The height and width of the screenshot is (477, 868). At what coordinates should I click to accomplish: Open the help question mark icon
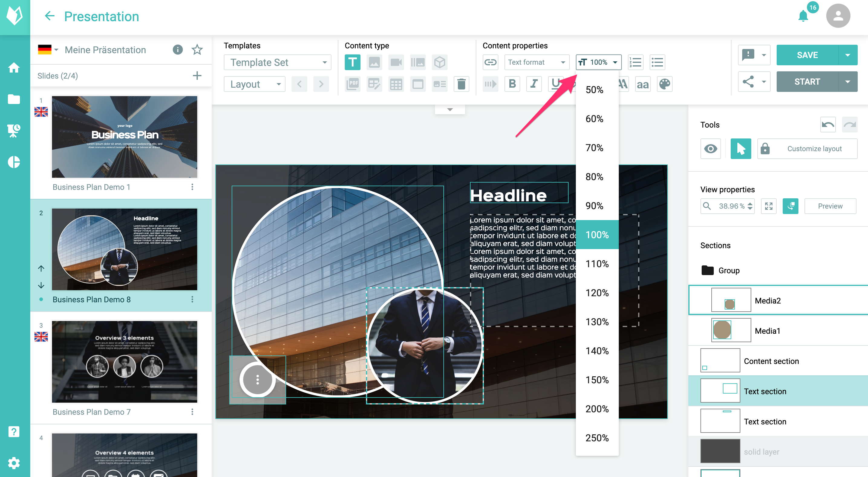pyautogui.click(x=14, y=432)
